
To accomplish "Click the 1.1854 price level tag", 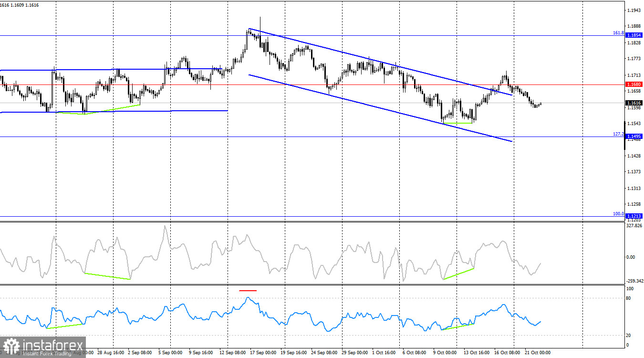I will pyautogui.click(x=634, y=35).
